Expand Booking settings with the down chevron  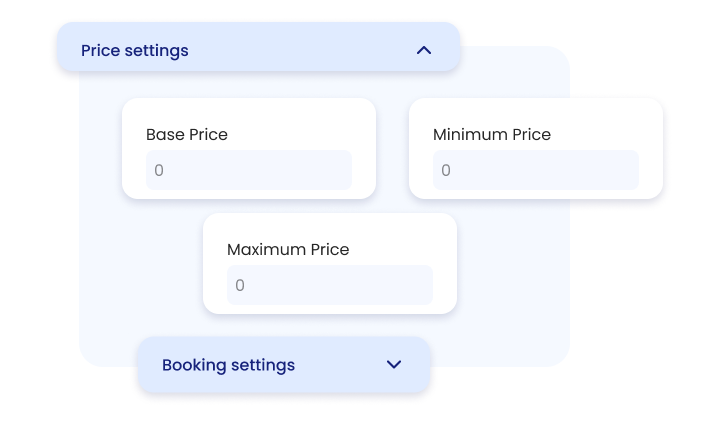pos(394,365)
